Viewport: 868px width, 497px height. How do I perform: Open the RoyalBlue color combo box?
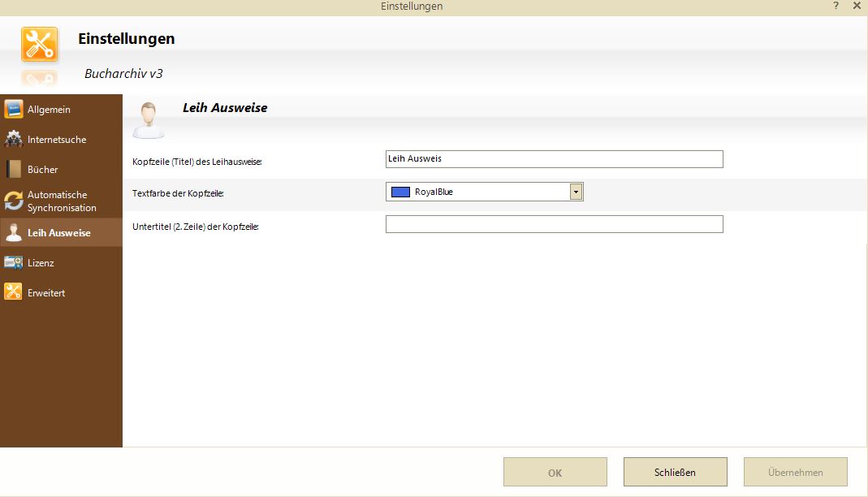click(x=485, y=192)
